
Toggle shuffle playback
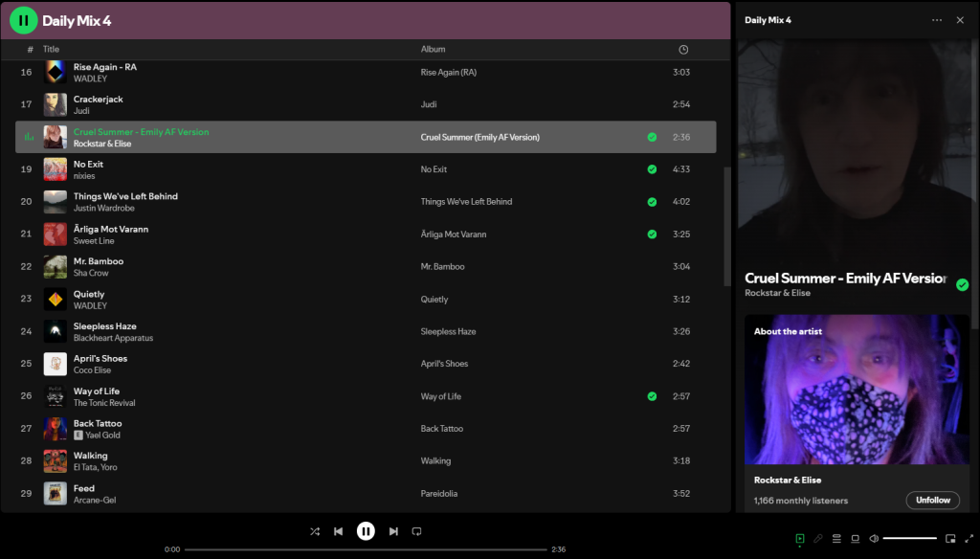pyautogui.click(x=315, y=531)
